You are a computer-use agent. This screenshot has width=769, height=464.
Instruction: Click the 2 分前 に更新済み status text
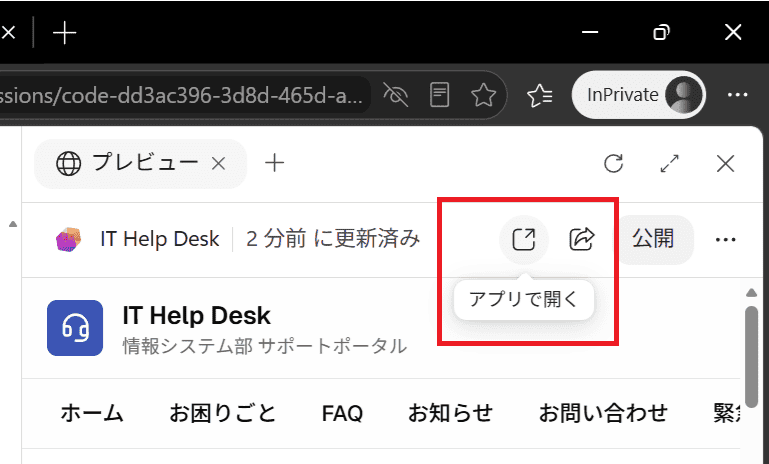coord(333,239)
